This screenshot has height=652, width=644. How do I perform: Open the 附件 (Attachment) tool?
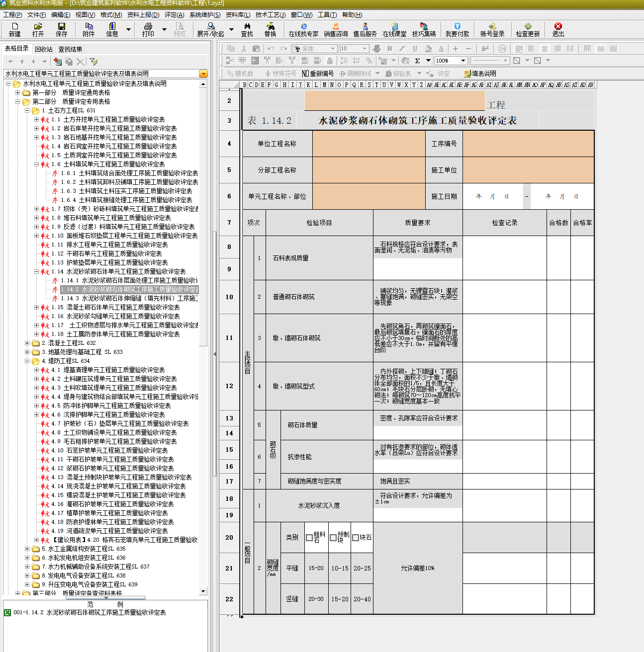89,29
